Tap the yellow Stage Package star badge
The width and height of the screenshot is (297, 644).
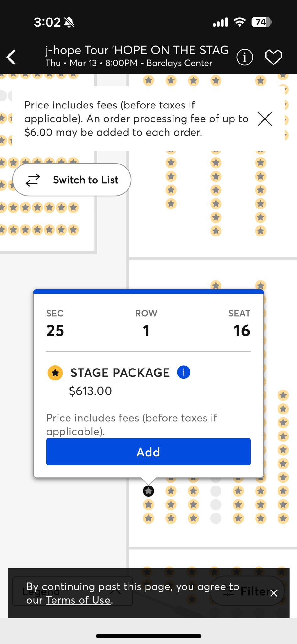click(55, 373)
